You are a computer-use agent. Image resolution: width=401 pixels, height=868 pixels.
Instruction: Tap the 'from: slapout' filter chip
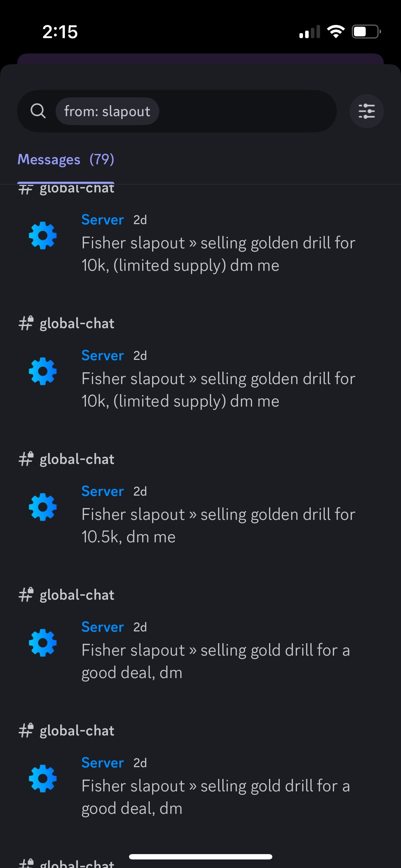pos(107,111)
